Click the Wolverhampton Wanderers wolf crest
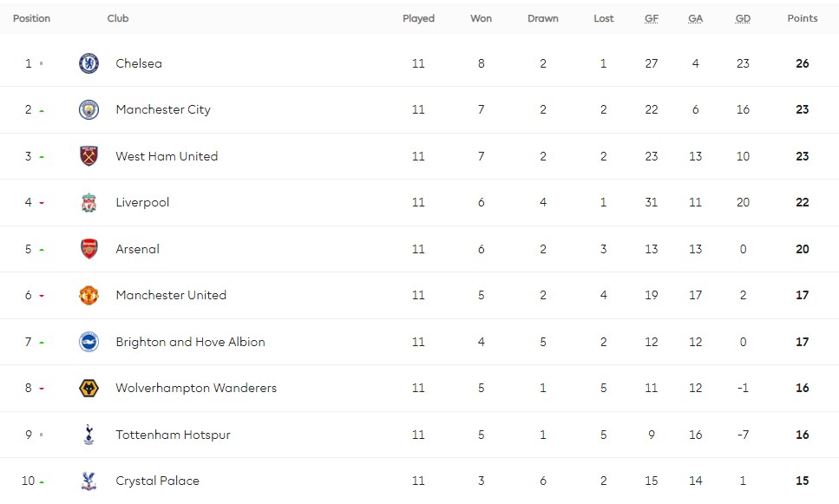The image size is (839, 504). pos(88,389)
